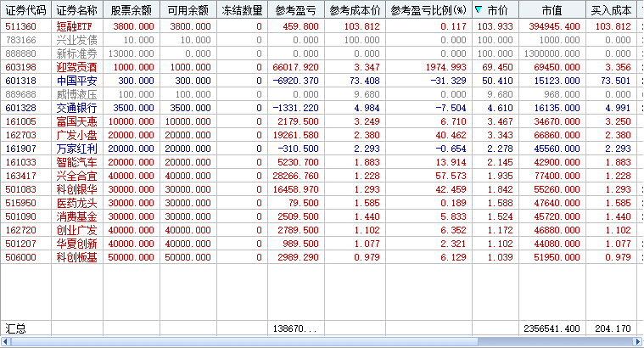
Task: Click profit value 28266.760
Action: [x=296, y=176]
